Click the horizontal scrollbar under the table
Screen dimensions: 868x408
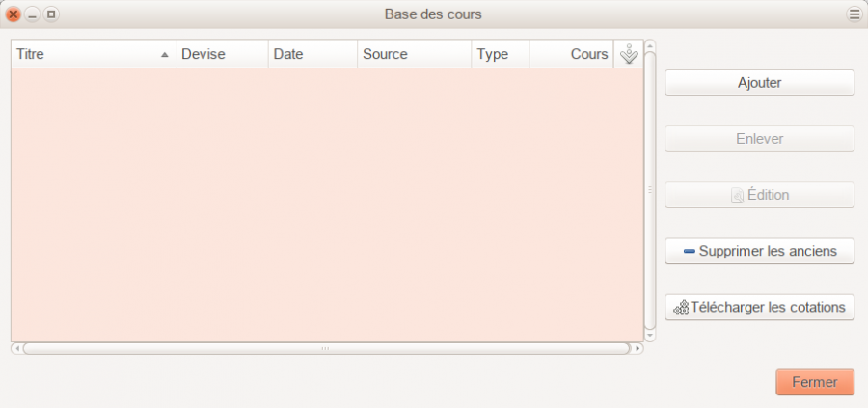pos(326,348)
